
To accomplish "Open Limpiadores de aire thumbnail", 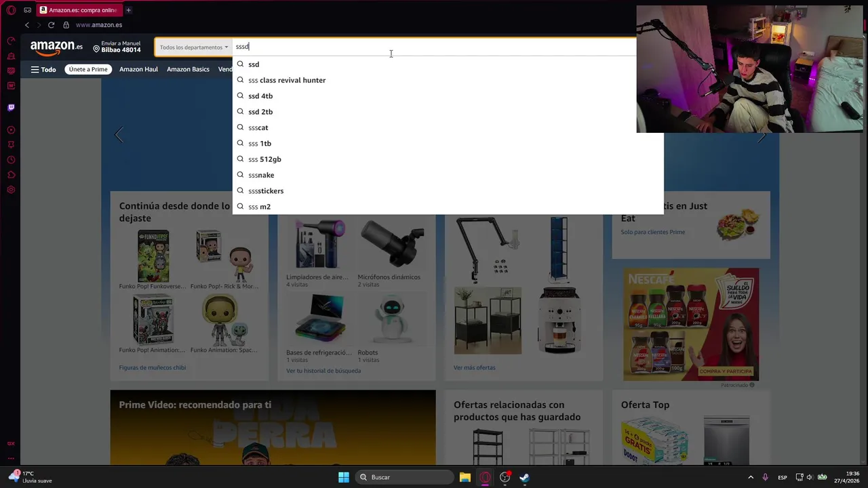I will pyautogui.click(x=319, y=244).
